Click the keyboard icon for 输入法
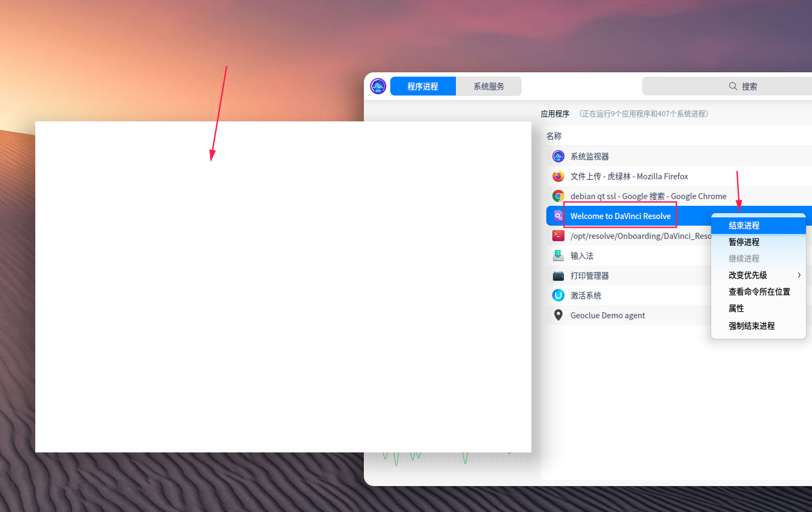 coord(558,255)
